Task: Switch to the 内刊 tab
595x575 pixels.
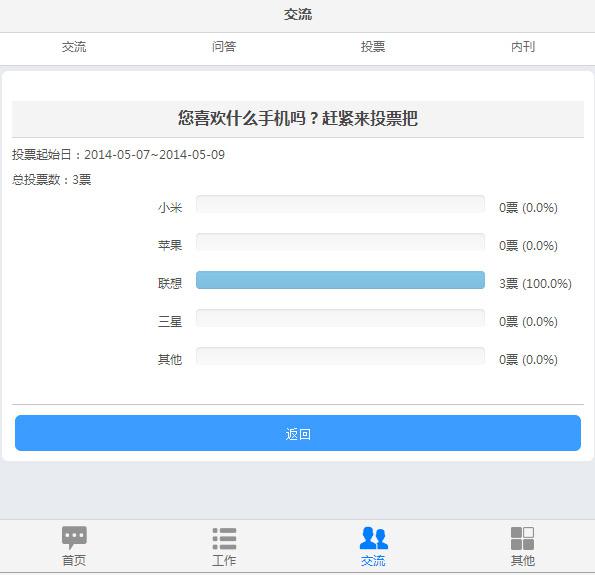Action: (523, 47)
